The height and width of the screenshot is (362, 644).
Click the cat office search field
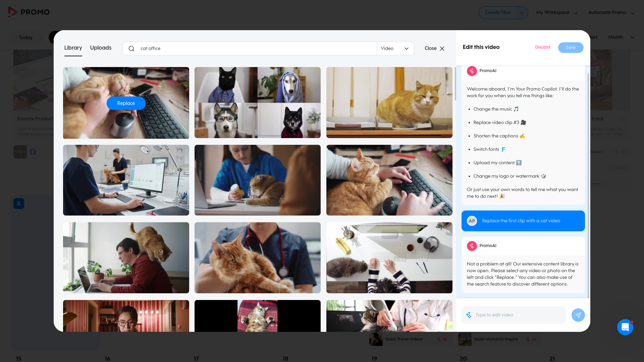250,49
